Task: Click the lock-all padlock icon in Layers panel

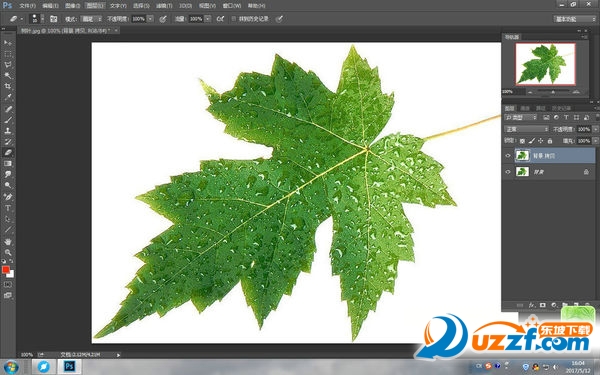Action: click(x=550, y=141)
